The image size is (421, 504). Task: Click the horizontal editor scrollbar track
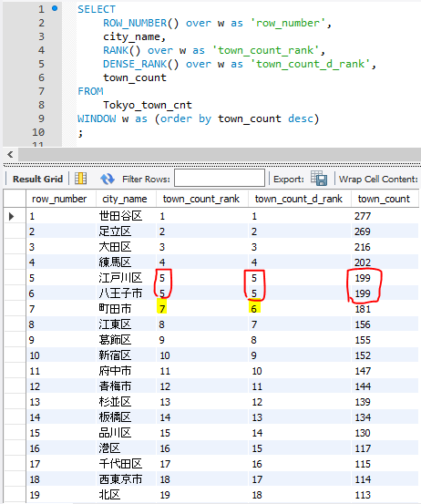pyautogui.click(x=220, y=155)
